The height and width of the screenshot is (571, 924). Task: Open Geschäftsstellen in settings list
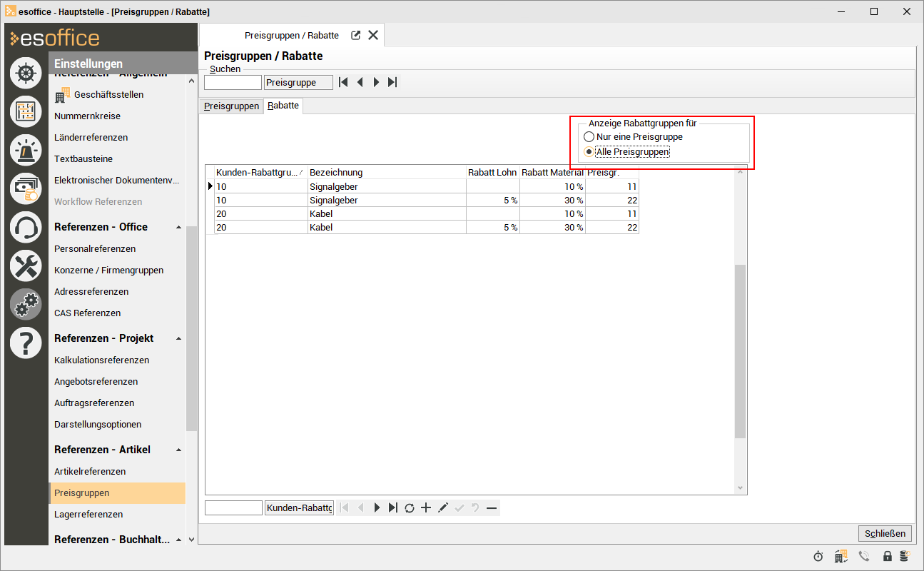tap(108, 94)
